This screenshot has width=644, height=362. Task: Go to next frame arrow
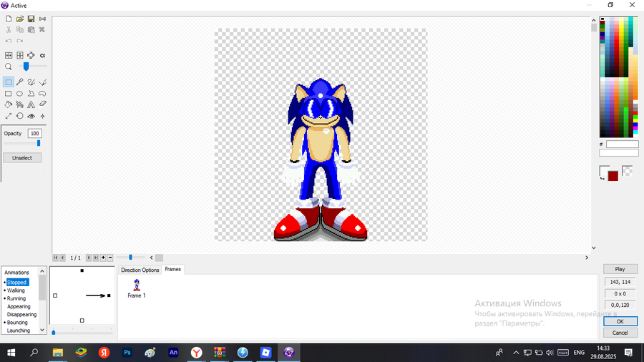click(x=88, y=258)
